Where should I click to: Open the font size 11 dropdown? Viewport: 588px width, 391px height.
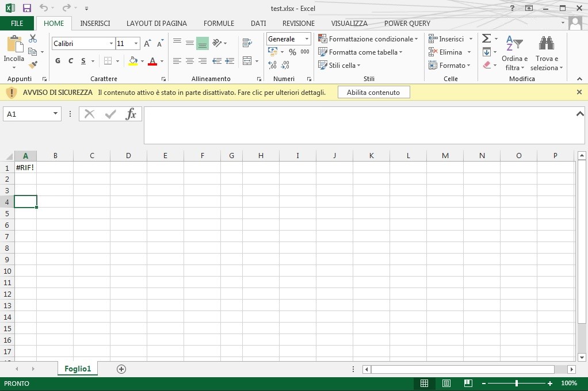pyautogui.click(x=136, y=44)
